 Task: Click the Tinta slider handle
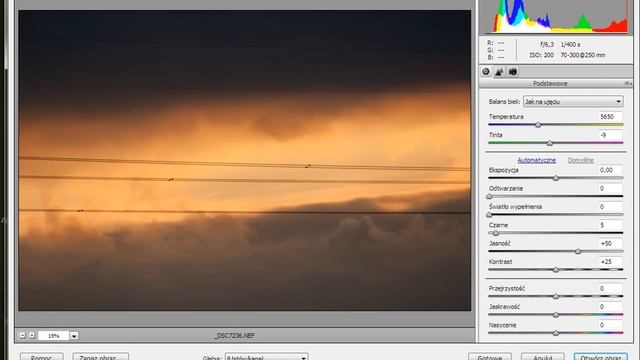pos(550,143)
